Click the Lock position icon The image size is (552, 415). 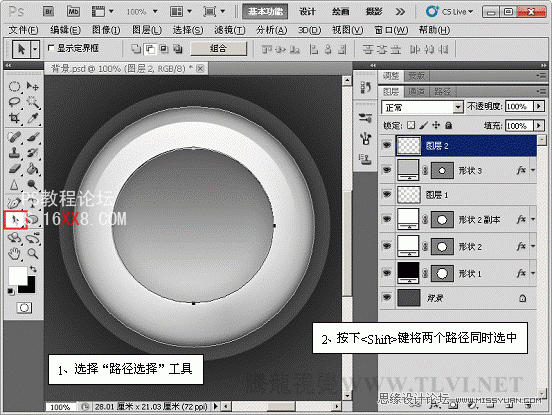click(436, 125)
